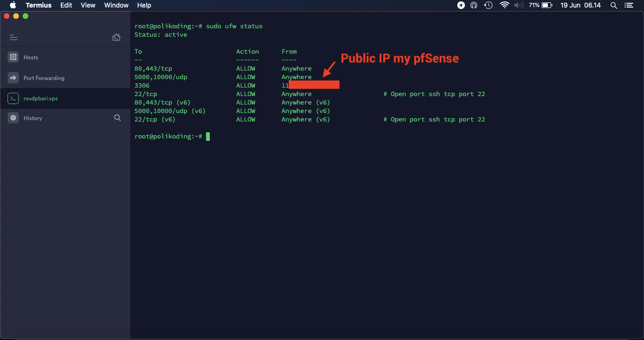Open the Apple menu
The width and height of the screenshot is (644, 340).
click(13, 5)
